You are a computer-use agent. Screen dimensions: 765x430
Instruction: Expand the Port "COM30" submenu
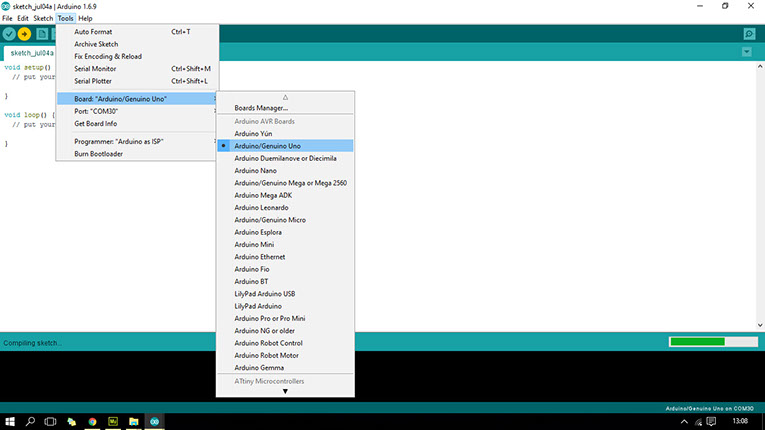137,111
